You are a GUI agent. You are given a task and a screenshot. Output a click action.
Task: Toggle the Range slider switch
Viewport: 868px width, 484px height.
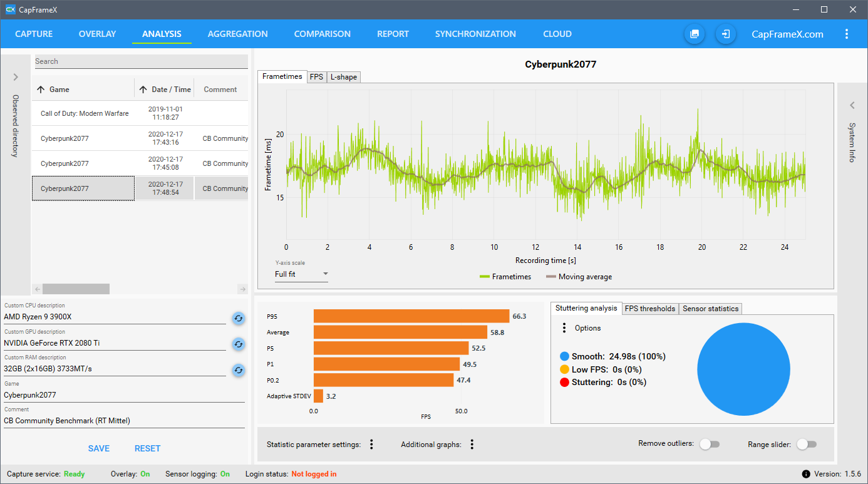click(x=807, y=444)
